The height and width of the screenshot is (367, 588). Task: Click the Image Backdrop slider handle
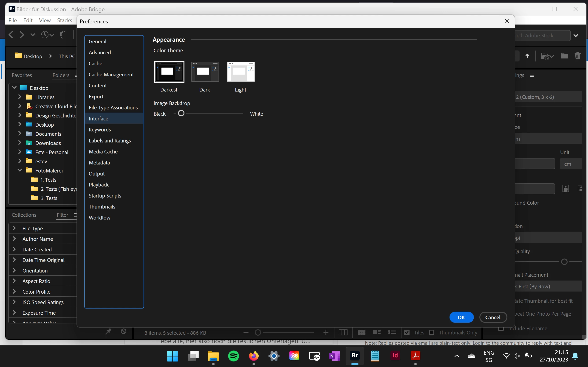coord(181,113)
